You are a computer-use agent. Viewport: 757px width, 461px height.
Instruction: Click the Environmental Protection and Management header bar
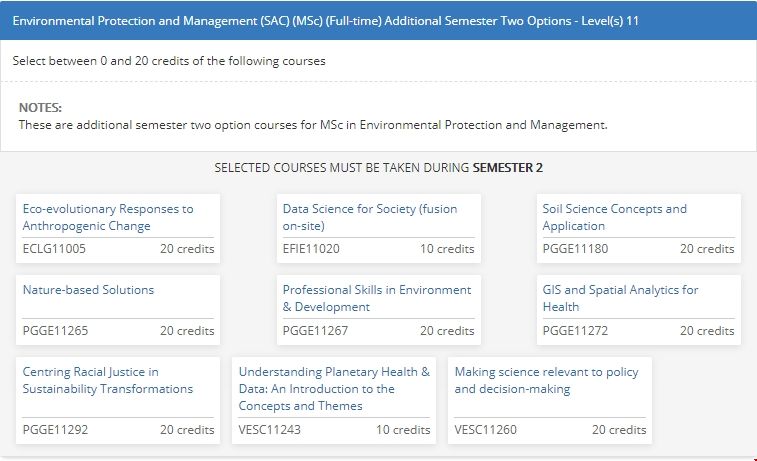(x=378, y=20)
